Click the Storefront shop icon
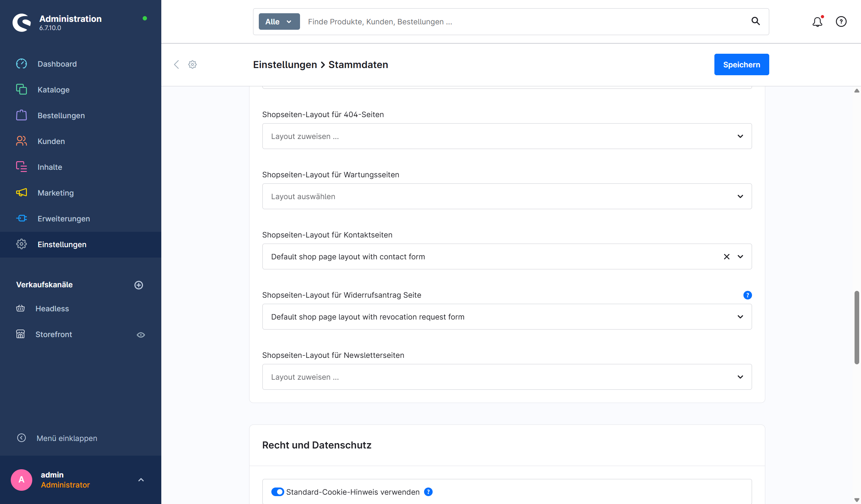The width and height of the screenshot is (861, 504). tap(20, 334)
